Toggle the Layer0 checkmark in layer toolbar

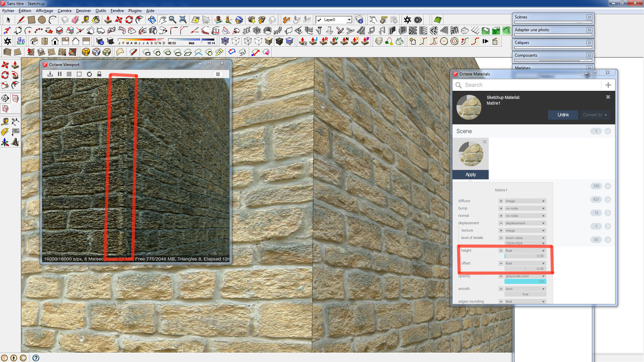click(x=320, y=20)
